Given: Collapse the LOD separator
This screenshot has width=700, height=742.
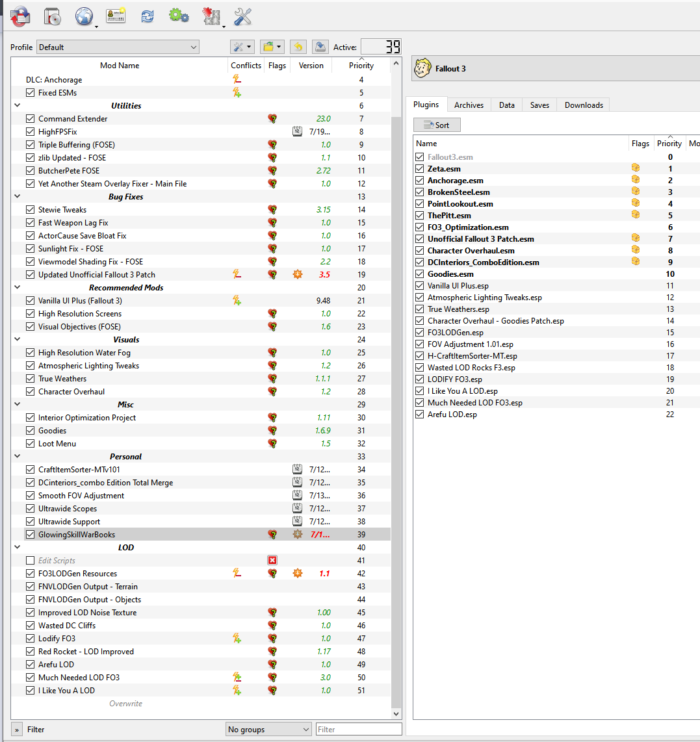Looking at the screenshot, I should point(18,547).
